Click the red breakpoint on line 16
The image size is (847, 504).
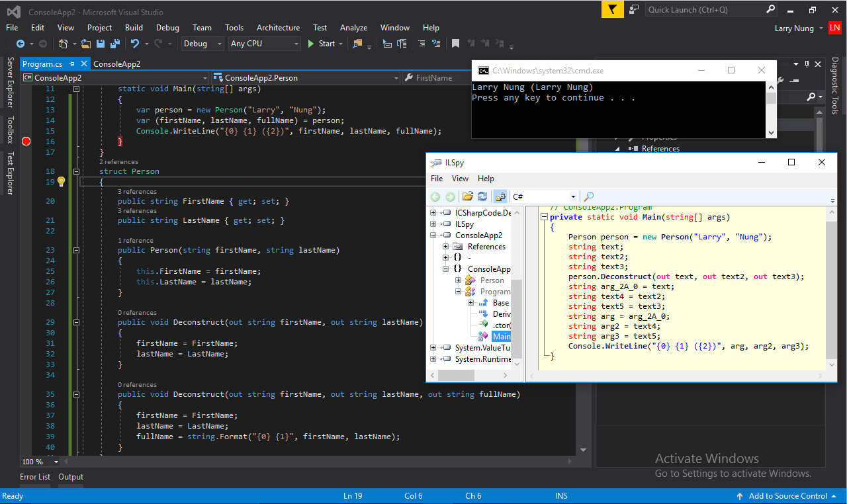coord(26,142)
